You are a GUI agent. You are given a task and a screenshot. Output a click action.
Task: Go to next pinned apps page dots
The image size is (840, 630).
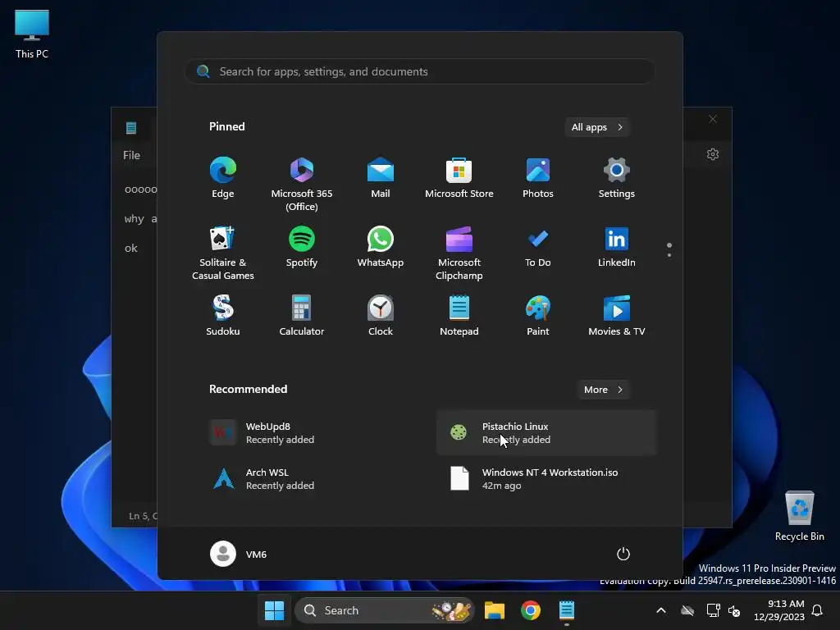[669, 250]
